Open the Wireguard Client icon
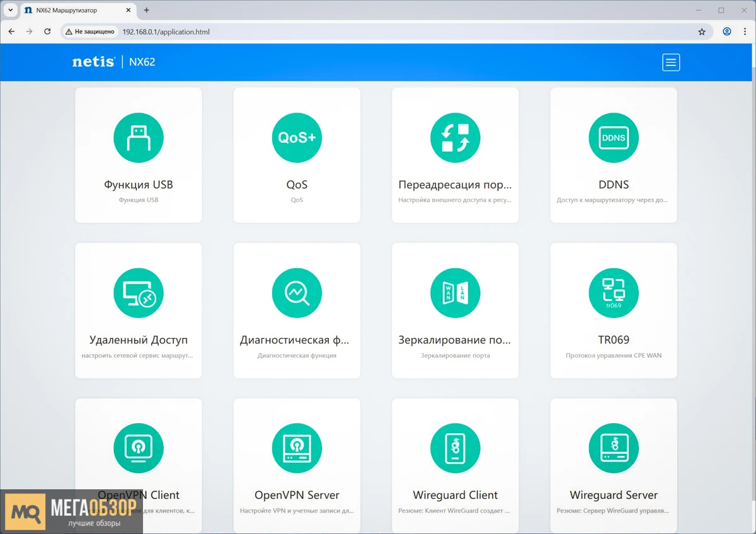 coord(455,448)
